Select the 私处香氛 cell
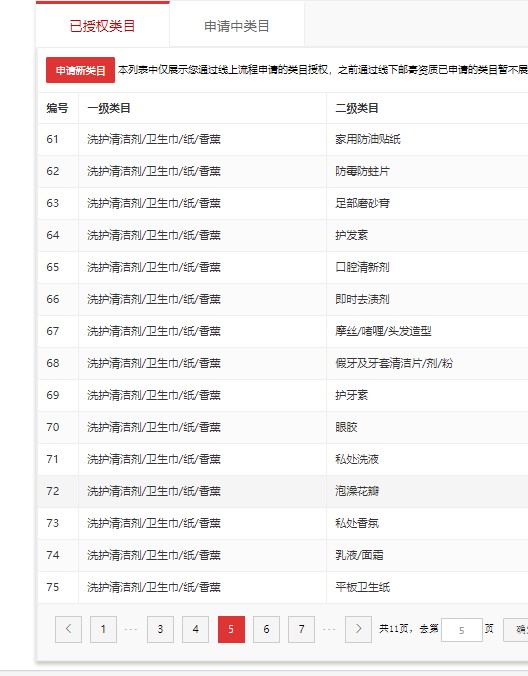 (357, 523)
